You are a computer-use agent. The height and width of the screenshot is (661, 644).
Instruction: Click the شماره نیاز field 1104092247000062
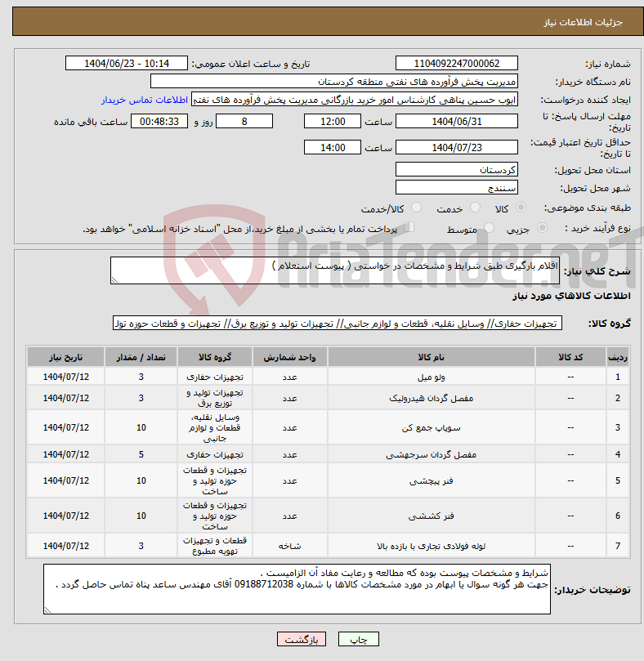pos(457,63)
